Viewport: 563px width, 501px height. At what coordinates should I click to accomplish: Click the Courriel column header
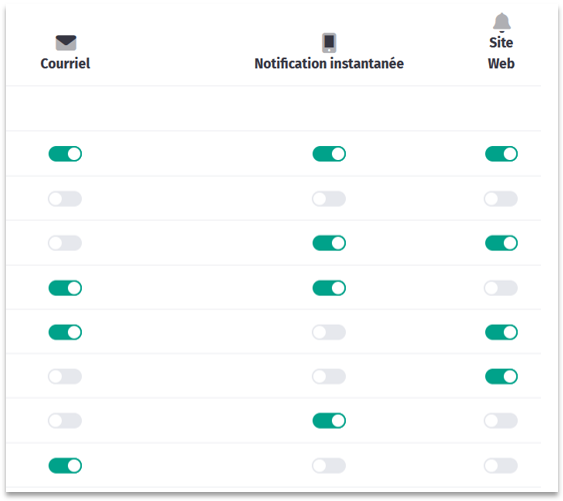65,64
